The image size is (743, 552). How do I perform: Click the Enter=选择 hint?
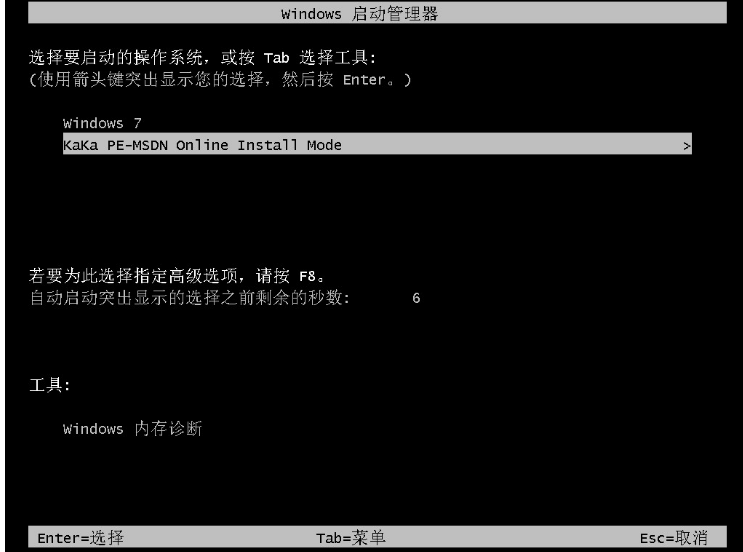click(x=81, y=538)
